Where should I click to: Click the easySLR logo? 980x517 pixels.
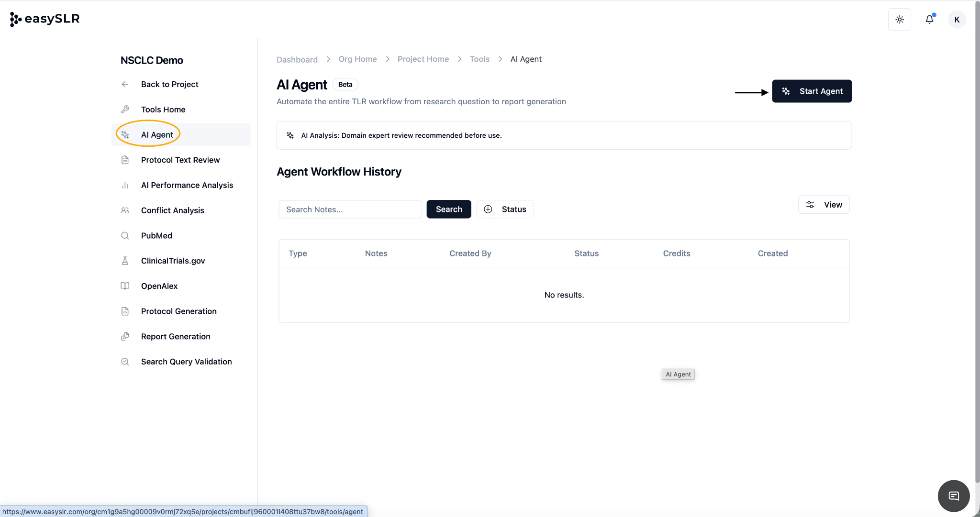click(x=45, y=19)
